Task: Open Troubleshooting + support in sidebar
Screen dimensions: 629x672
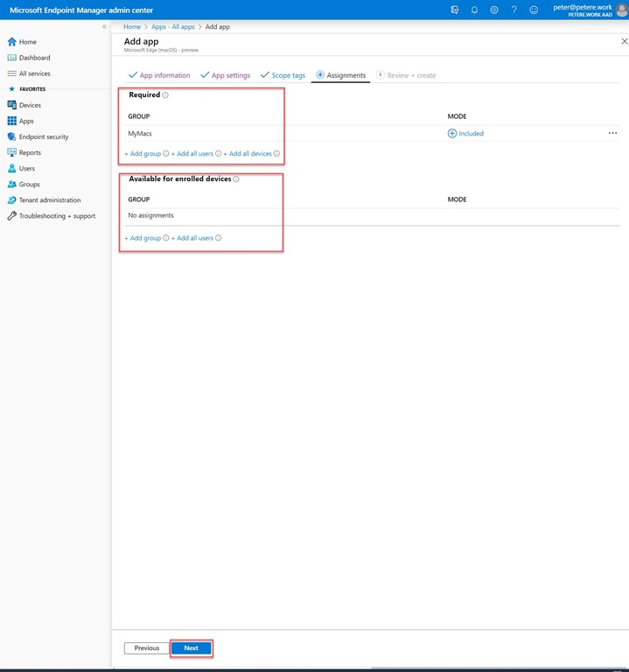Action: (x=57, y=216)
